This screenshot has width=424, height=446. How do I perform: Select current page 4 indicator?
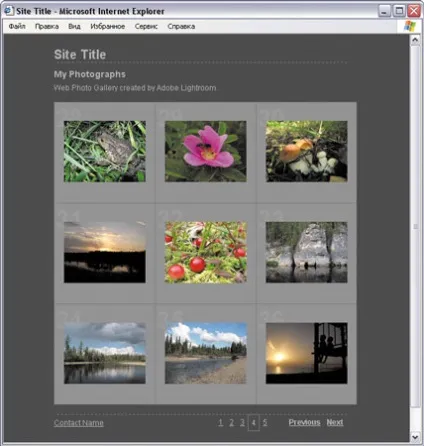pyautogui.click(x=253, y=423)
